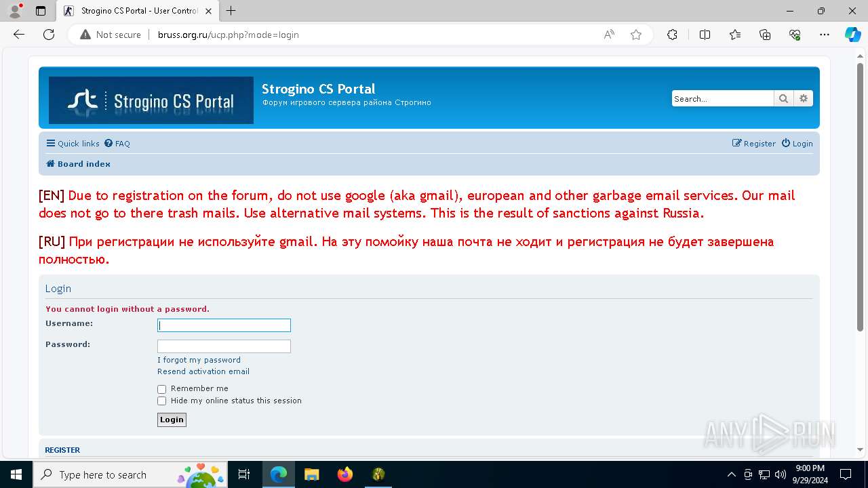Toggle Split screen icon
868x488 pixels.
[x=705, y=35]
